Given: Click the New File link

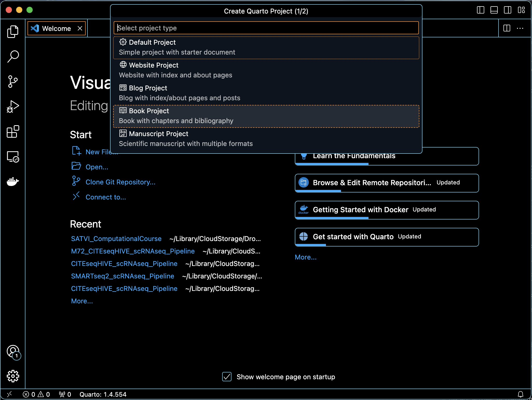Looking at the screenshot, I should (102, 152).
